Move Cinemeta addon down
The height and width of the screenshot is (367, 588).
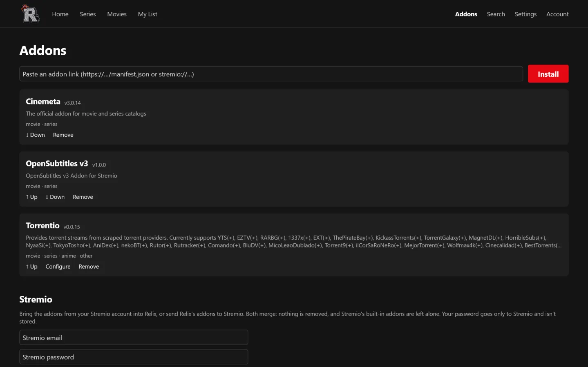click(x=36, y=135)
